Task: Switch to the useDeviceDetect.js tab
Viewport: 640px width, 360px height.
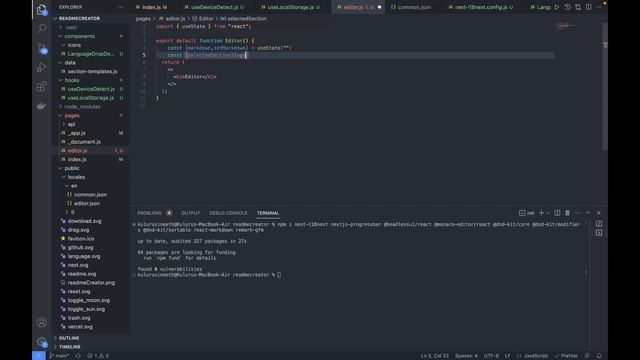Action: (x=214, y=7)
